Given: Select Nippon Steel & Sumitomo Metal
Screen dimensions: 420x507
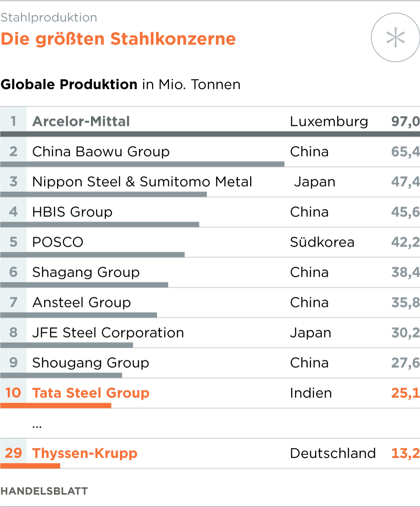Looking at the screenshot, I should 142,182.
